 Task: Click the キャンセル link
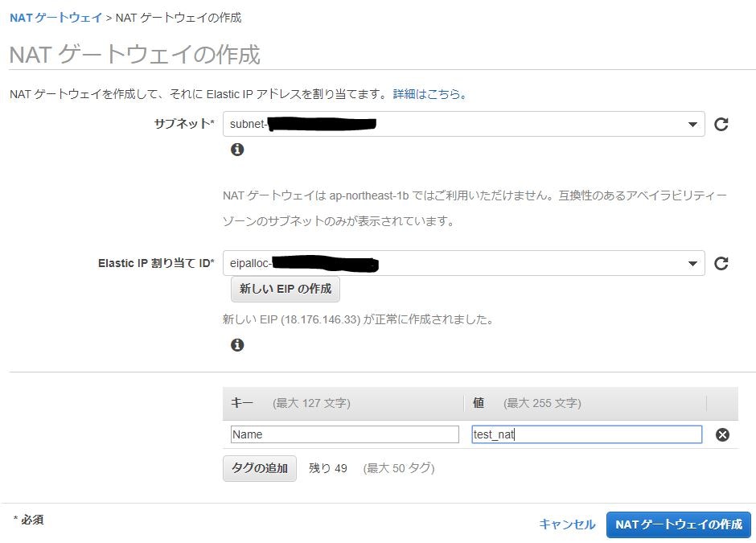567,524
